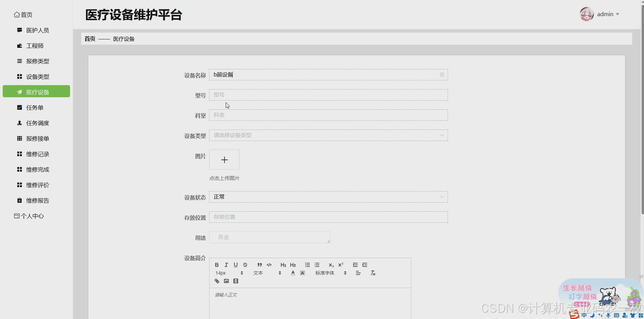Apply superscript formatting
The height and width of the screenshot is (319, 644).
click(341, 265)
